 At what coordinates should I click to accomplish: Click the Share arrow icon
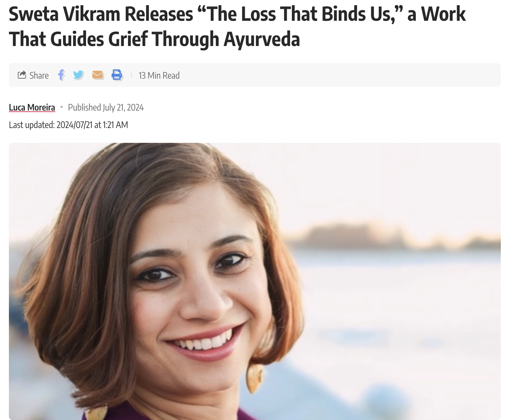22,75
